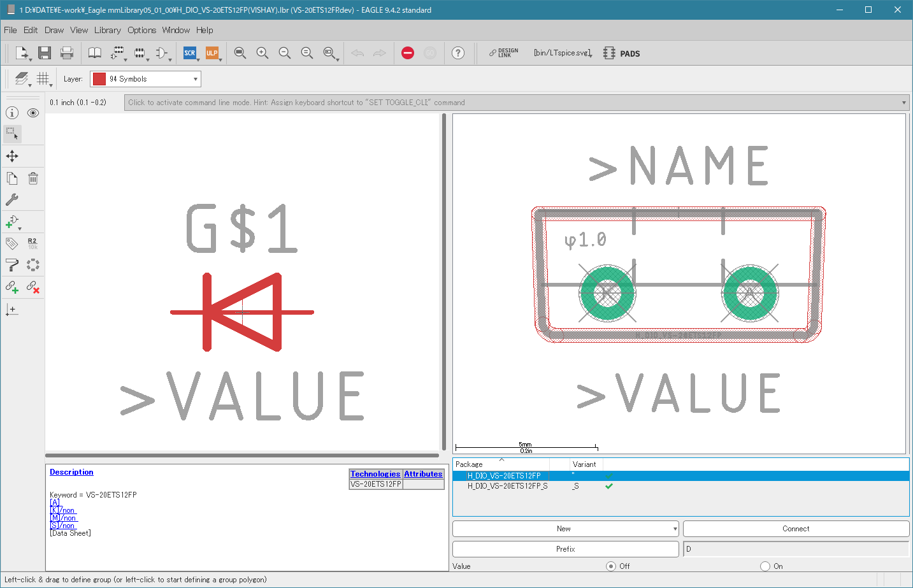Select the Value On radio button
This screenshot has height=588, width=913.
765,566
